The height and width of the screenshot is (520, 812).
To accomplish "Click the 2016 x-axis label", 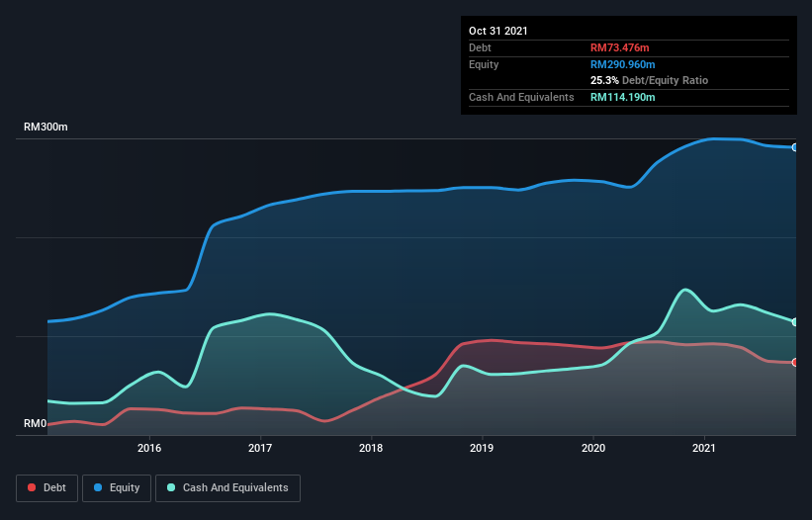I will point(149,448).
